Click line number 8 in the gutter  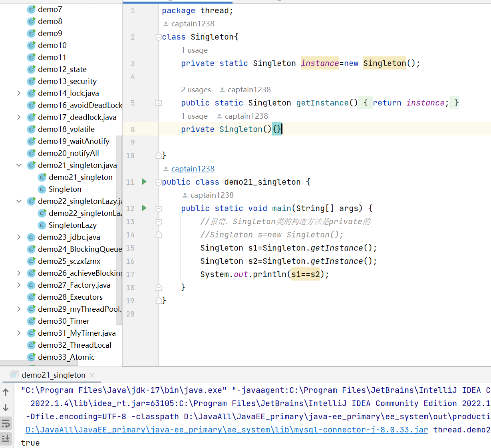(x=133, y=129)
